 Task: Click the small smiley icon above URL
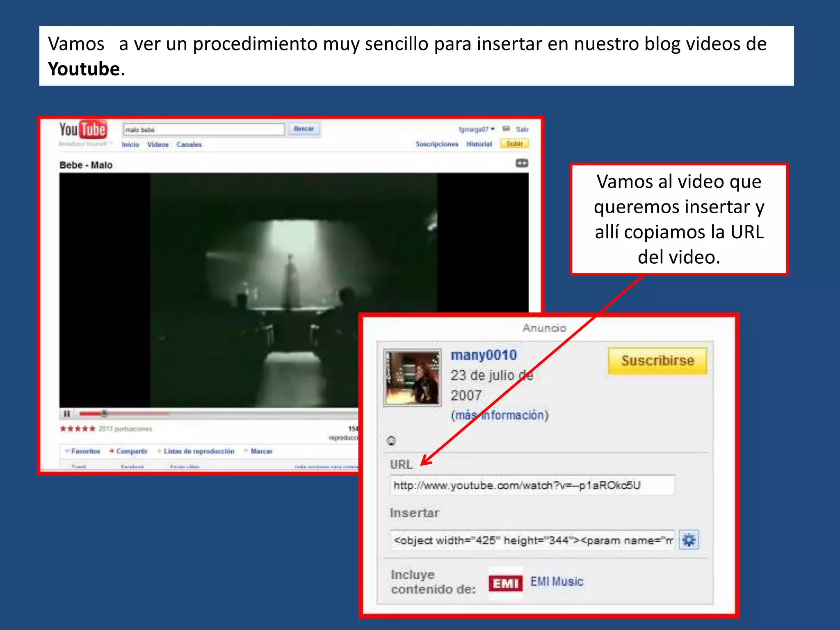coord(391,441)
